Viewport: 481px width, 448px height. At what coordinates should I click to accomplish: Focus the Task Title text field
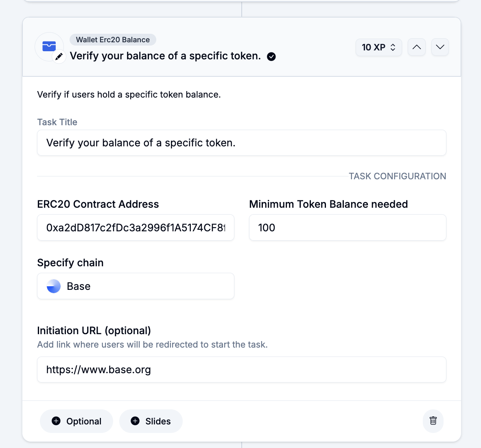pyautogui.click(x=241, y=143)
